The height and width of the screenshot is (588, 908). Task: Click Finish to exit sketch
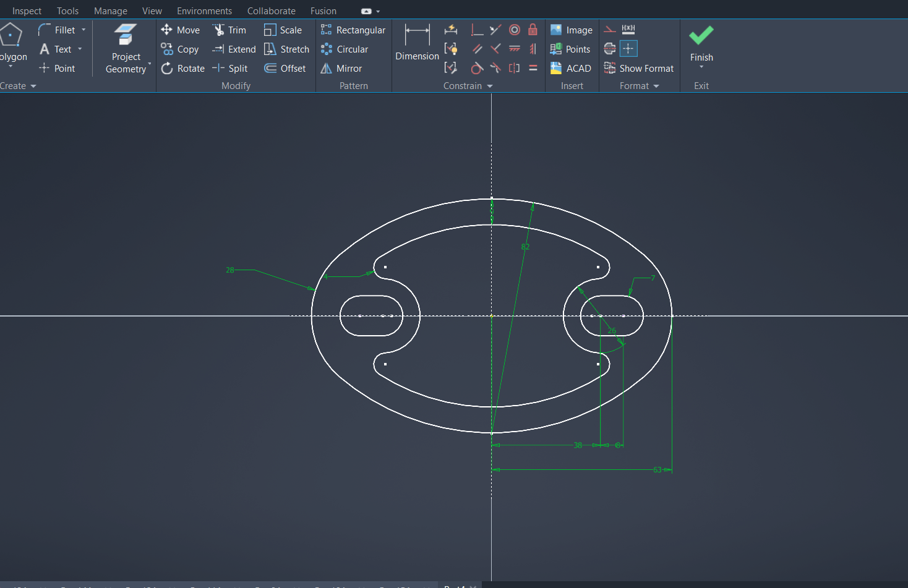point(701,42)
